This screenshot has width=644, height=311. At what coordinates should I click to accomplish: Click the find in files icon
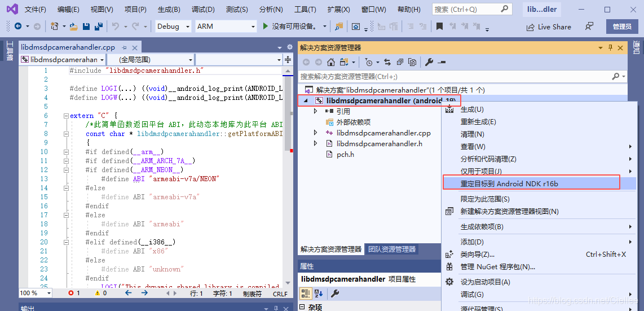(x=339, y=27)
